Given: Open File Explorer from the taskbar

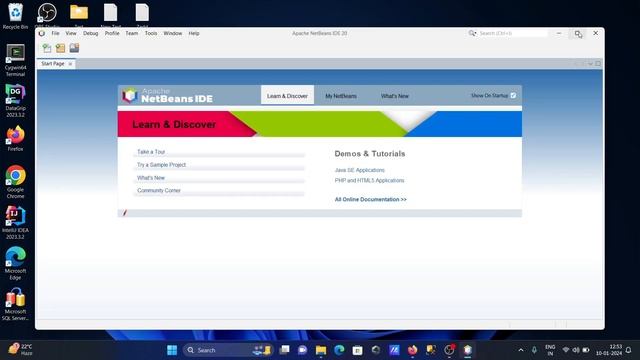Looking at the screenshot, I should [321, 350].
